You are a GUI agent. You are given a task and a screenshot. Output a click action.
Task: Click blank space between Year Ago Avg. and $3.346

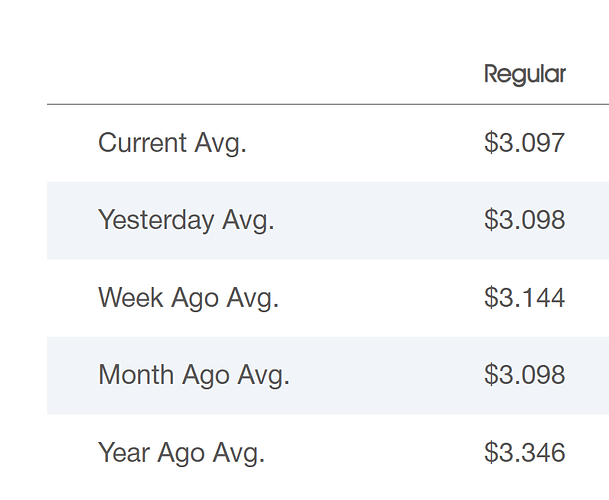(x=374, y=453)
